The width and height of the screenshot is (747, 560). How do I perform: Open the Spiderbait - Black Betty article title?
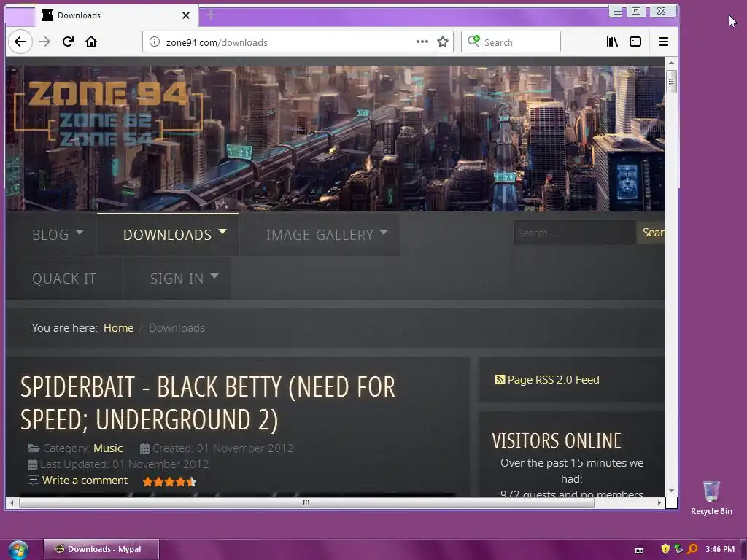tap(208, 402)
